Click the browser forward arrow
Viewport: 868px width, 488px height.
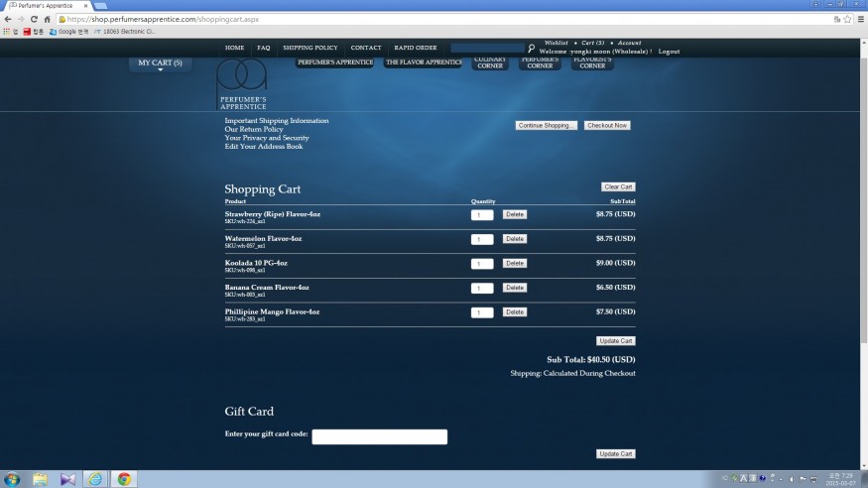21,19
